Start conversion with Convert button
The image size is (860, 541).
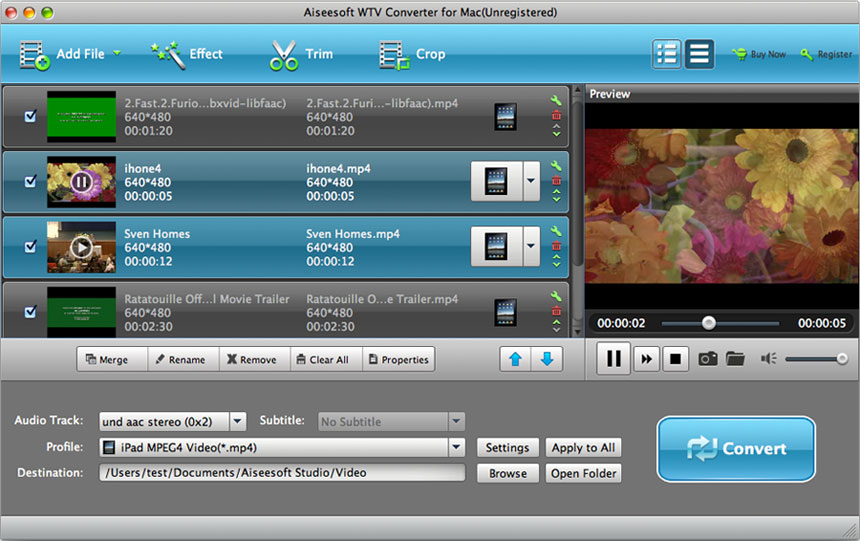[x=736, y=449]
